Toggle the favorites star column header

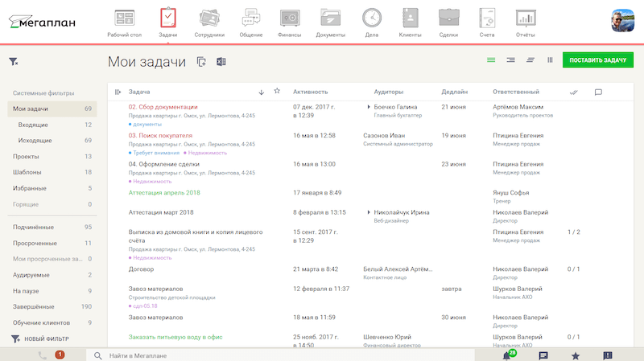(x=277, y=92)
